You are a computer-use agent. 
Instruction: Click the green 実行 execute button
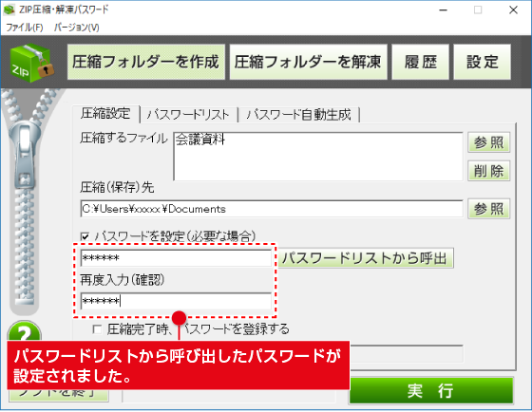[431, 390]
